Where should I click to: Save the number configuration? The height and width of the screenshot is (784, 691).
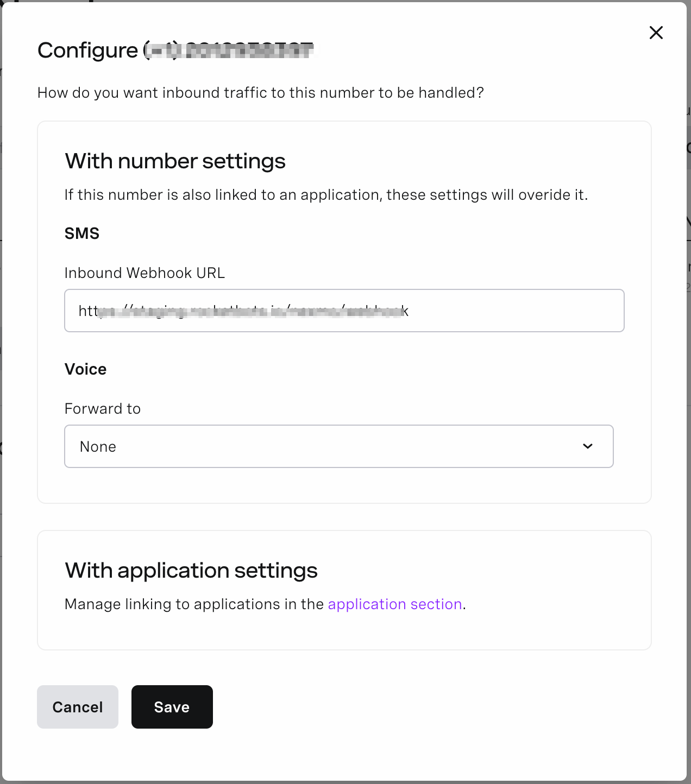(x=172, y=707)
